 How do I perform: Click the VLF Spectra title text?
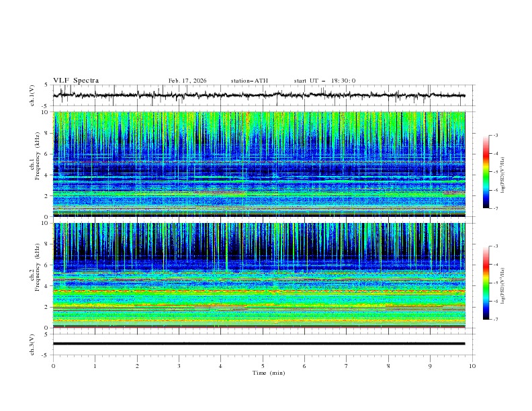(x=76, y=81)
